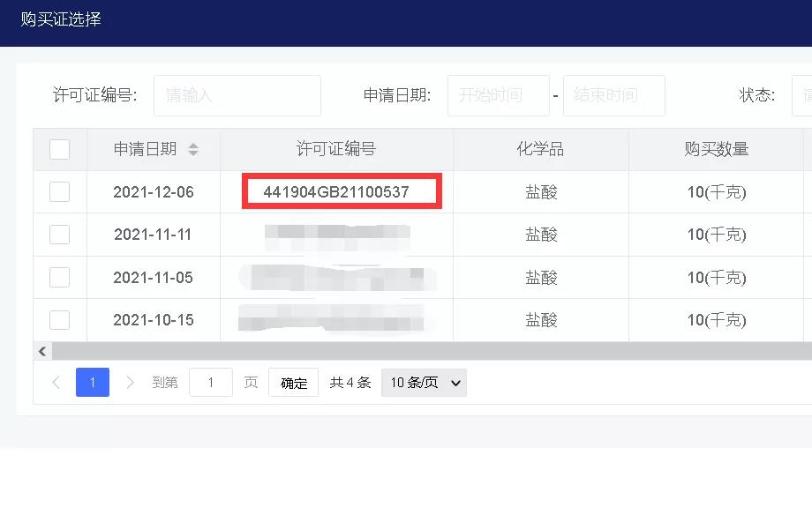Viewport: 812px width, 515px height.
Task: Click the 购买数量 column header
Action: [x=716, y=150]
